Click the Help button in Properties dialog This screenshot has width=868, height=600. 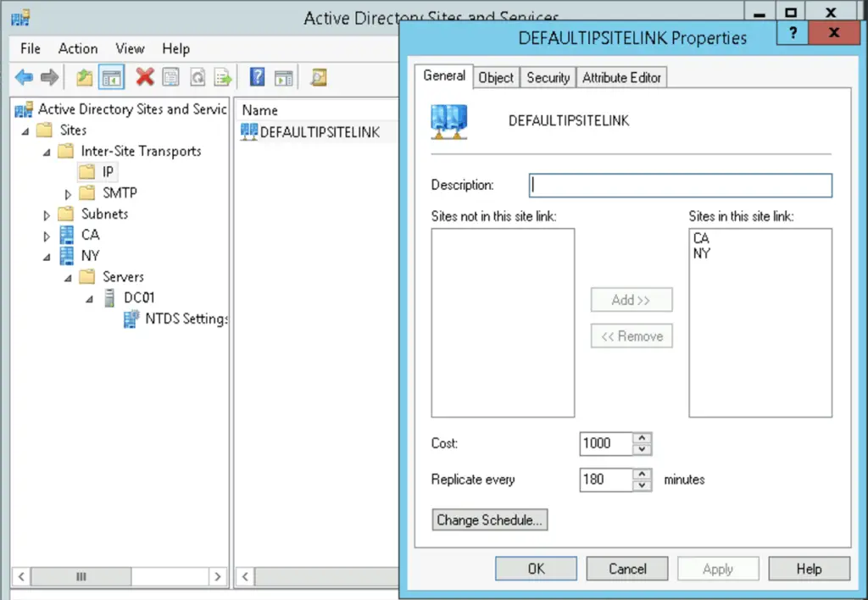click(810, 569)
